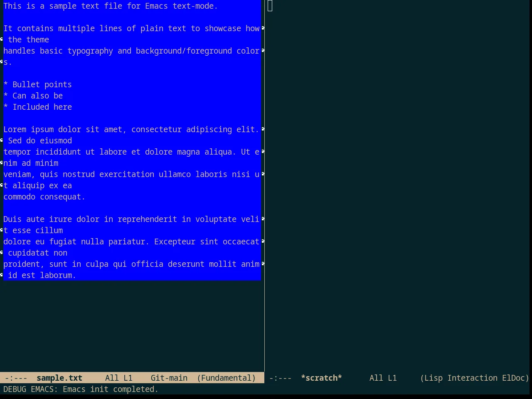
Task: Click the -:--- status flags of sample.txt
Action: click(x=16, y=378)
